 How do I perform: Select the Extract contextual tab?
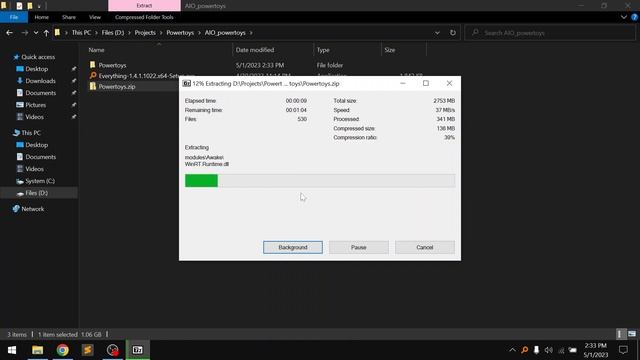coord(144,6)
